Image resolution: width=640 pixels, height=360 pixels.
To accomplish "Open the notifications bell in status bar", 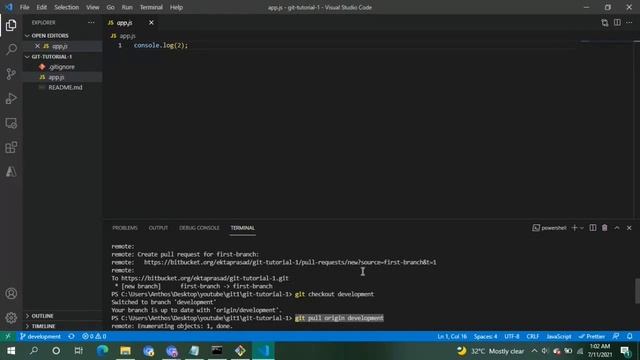I will pyautogui.click(x=630, y=336).
